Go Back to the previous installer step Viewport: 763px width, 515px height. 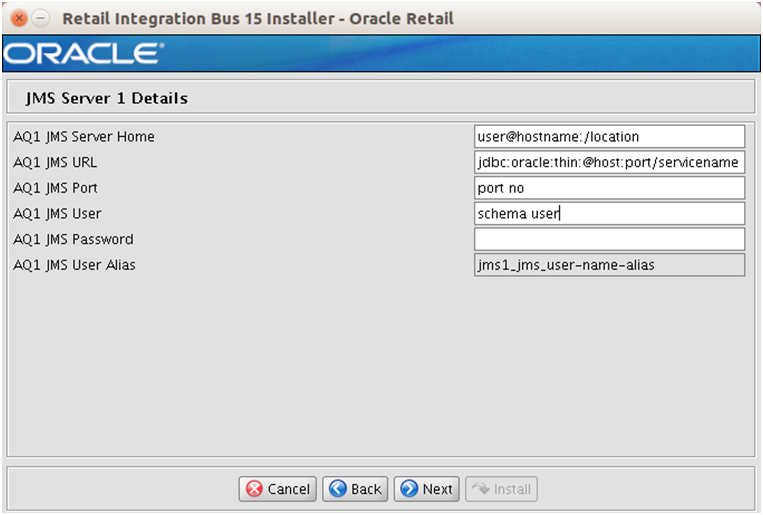[355, 489]
